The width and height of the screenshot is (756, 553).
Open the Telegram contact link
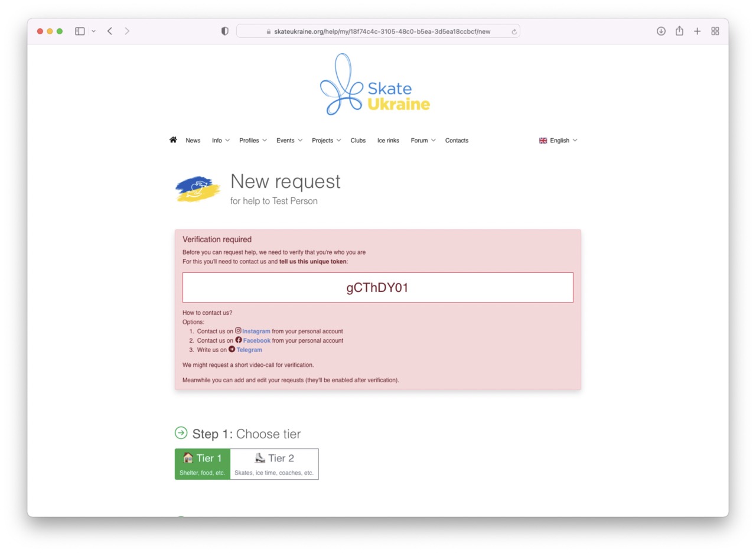pos(249,350)
